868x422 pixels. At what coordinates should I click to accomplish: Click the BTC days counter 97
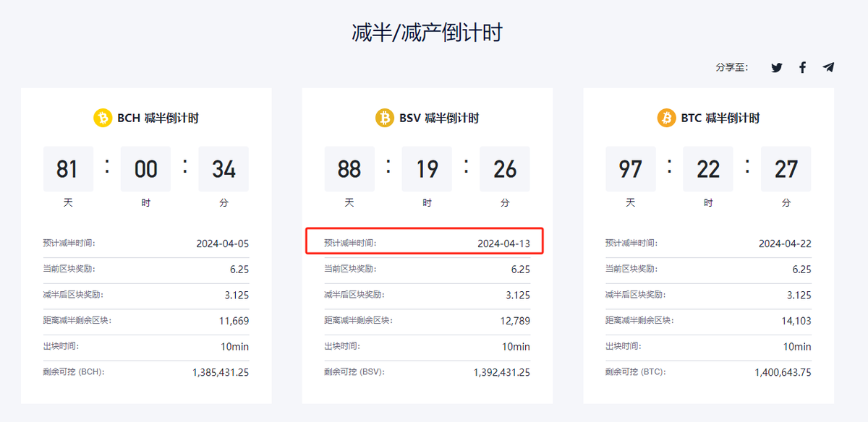coord(631,169)
